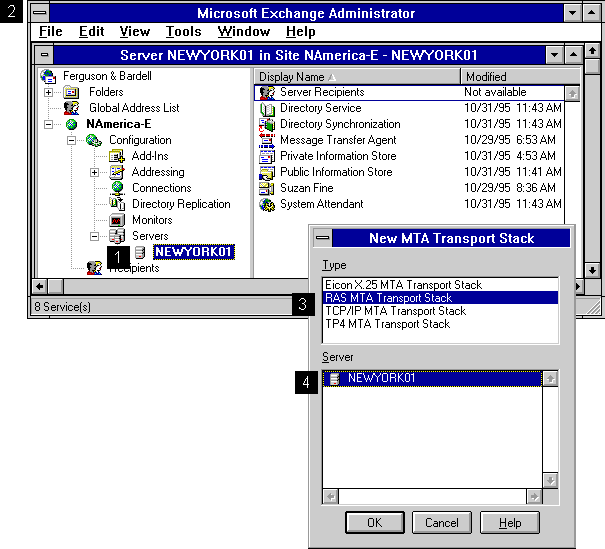This screenshot has width=605, height=549.
Task: Sort by the Display Name column header
Action: pyautogui.click(x=357, y=77)
